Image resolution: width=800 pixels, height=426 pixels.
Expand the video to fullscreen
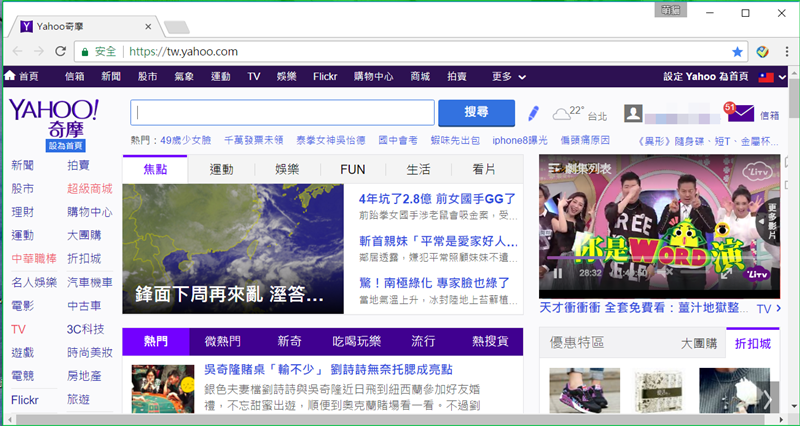725,273
